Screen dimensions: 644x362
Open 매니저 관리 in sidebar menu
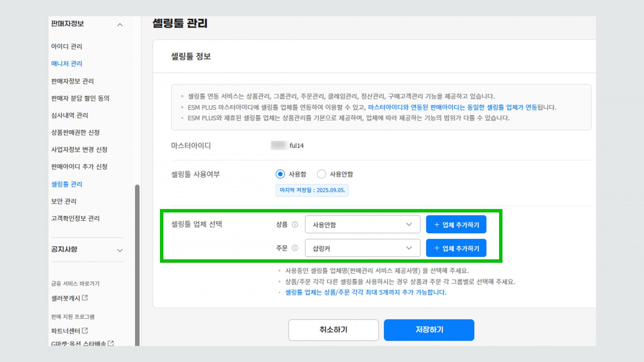click(66, 63)
